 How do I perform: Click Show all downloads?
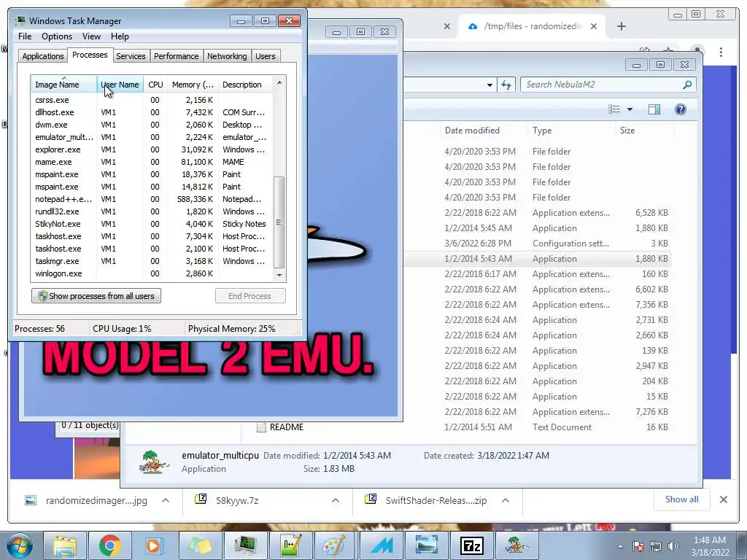[x=682, y=499]
